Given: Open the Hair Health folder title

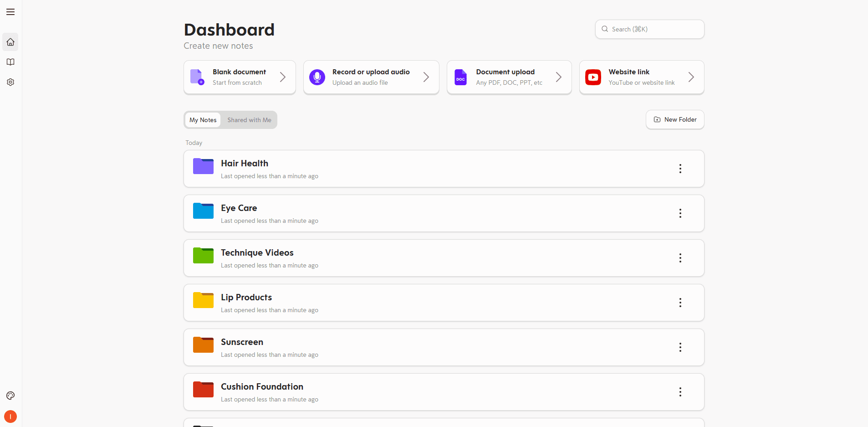Looking at the screenshot, I should tap(245, 163).
